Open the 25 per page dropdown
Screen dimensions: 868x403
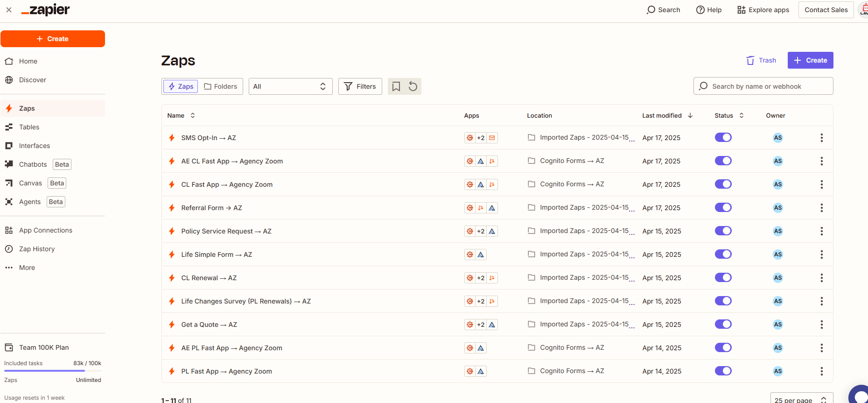[x=801, y=398]
